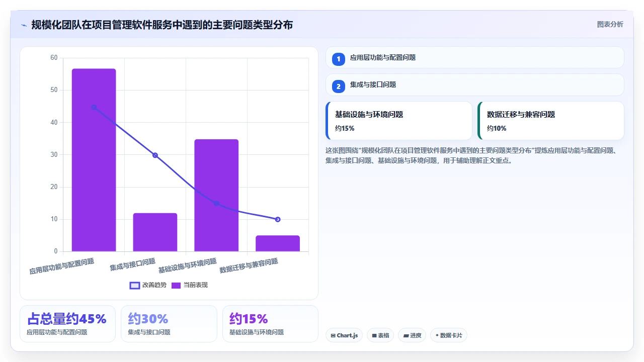Viewport: 644px width, 362px height.
Task: Click the page title 规模化团队...主要问题类型分布
Action: [x=162, y=25]
